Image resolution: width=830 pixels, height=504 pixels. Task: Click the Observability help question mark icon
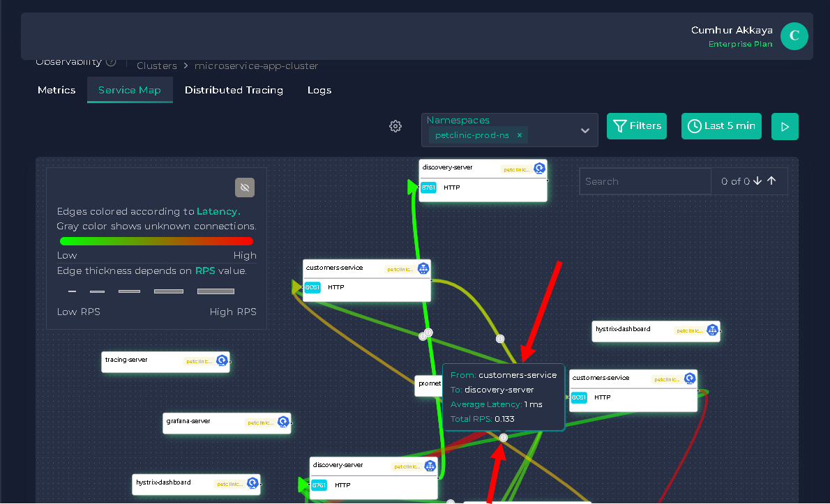click(x=111, y=62)
